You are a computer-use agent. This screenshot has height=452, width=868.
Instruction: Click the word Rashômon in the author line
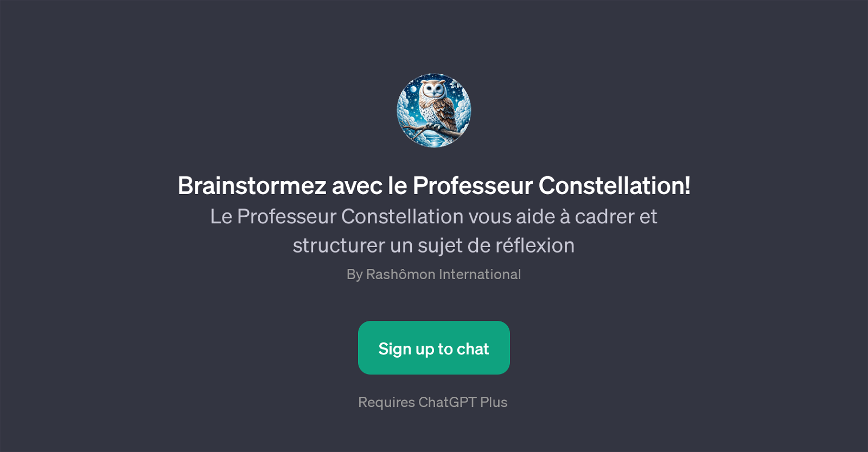coord(400,275)
